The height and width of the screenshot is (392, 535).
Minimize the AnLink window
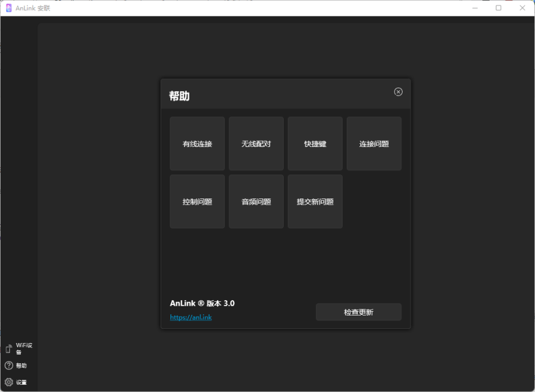click(475, 8)
